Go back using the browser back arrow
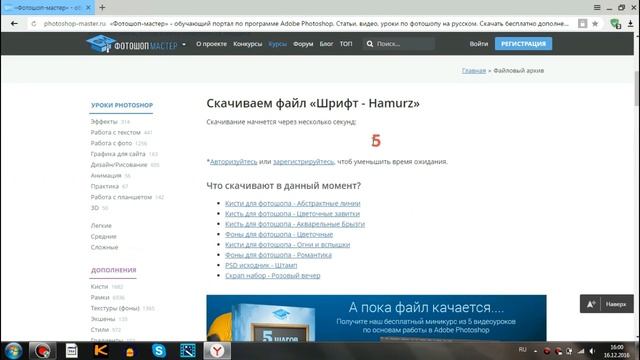 [x=14, y=24]
